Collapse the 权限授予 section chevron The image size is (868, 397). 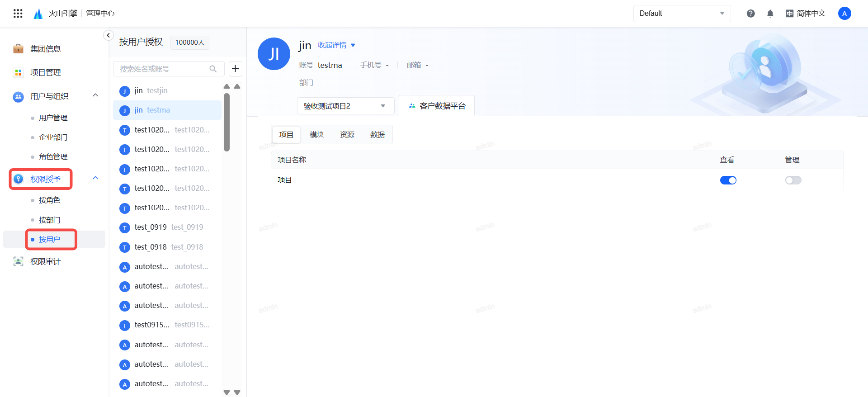(x=95, y=178)
